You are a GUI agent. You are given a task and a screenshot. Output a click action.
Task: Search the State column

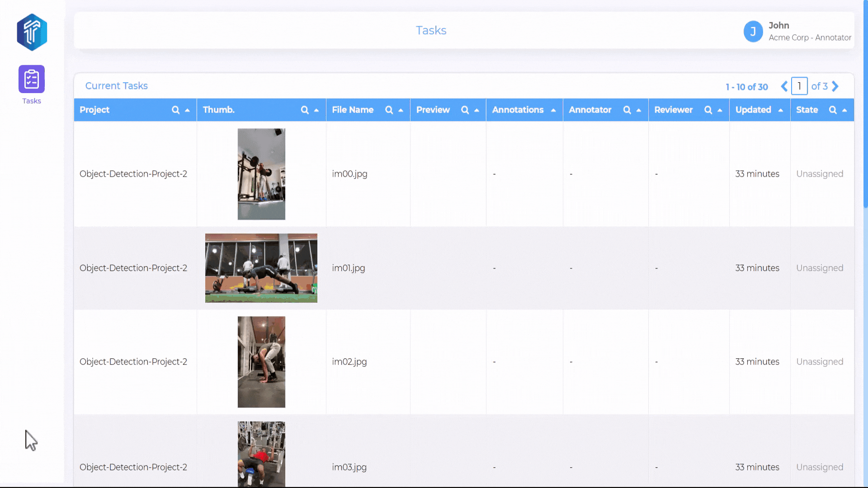(833, 110)
